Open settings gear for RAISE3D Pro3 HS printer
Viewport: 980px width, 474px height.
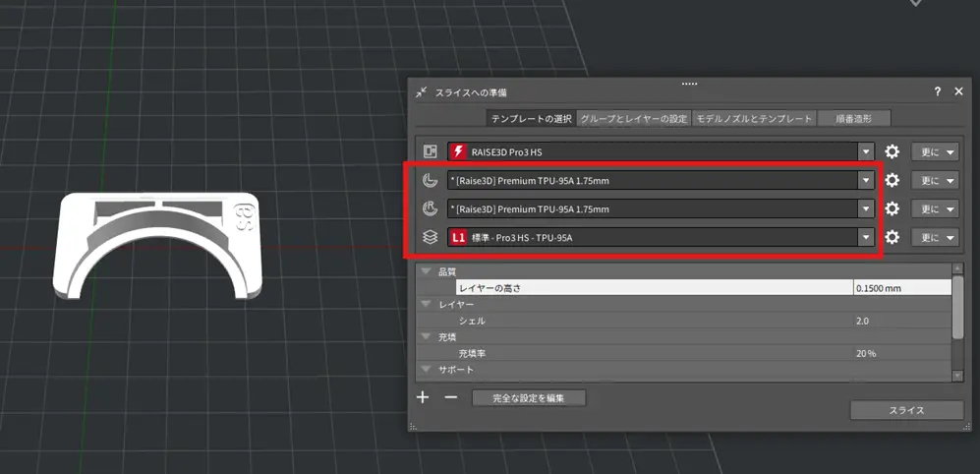(x=893, y=151)
